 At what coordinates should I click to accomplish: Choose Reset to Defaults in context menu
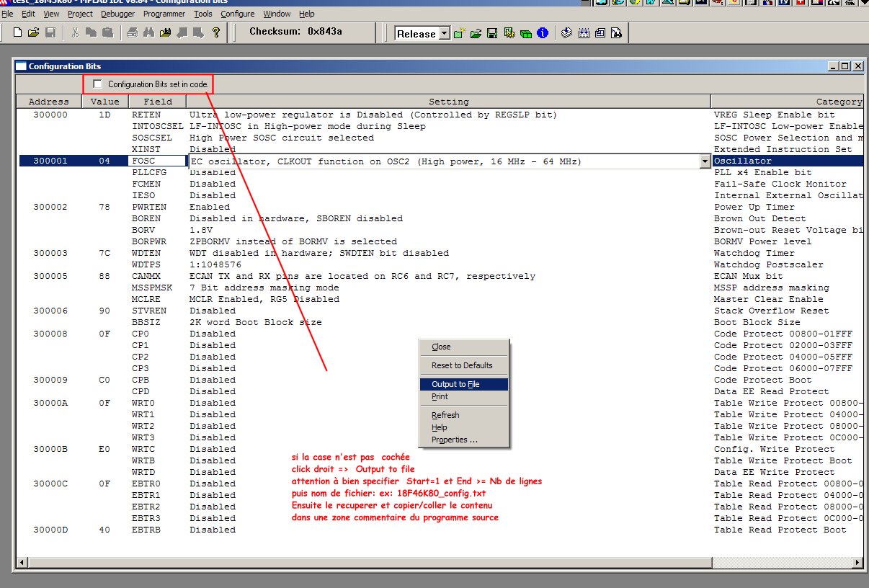point(464,365)
